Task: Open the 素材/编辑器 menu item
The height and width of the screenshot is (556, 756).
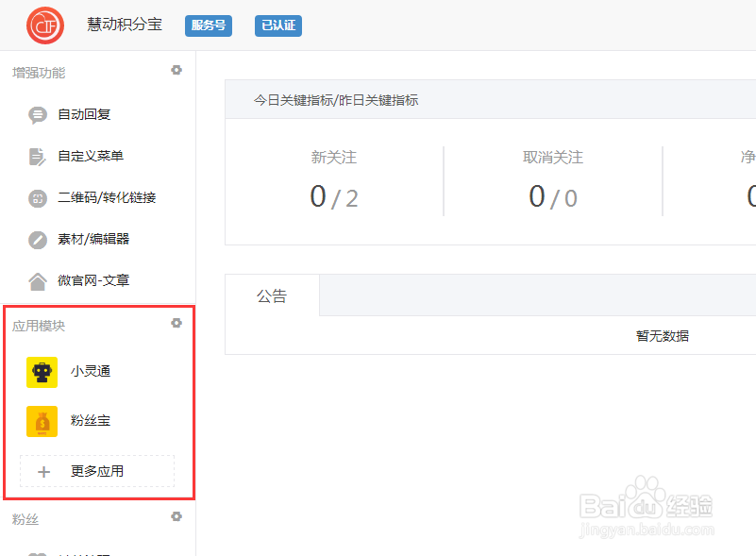Action: click(x=93, y=239)
